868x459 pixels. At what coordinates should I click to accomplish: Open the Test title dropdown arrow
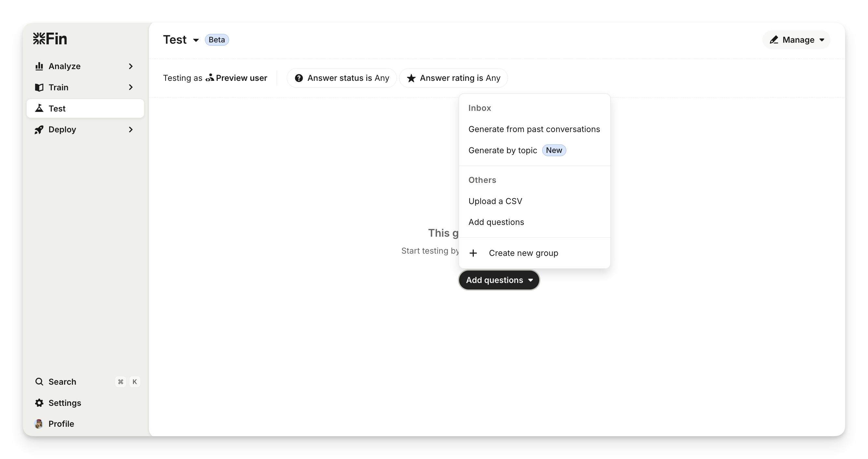196,40
